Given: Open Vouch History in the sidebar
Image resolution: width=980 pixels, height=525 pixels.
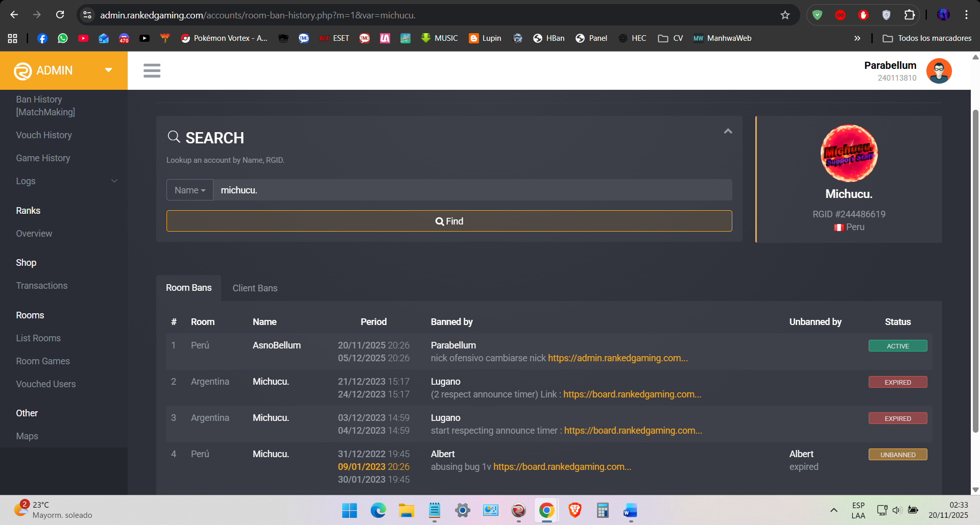Looking at the screenshot, I should [44, 135].
